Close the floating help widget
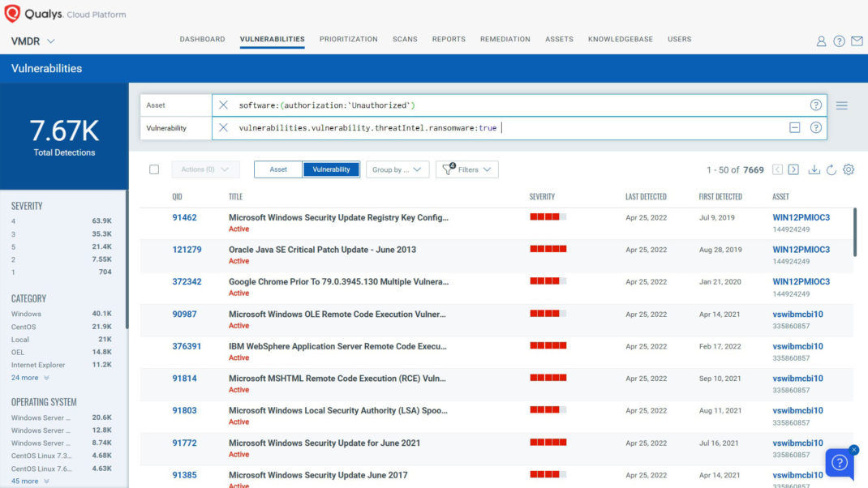Screen dimensions: 868x488 point(853,450)
